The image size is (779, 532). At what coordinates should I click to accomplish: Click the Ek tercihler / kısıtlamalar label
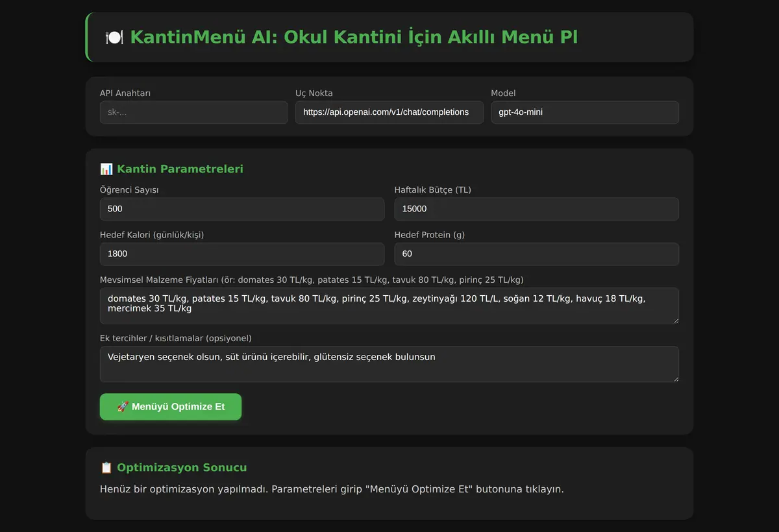[x=176, y=338]
